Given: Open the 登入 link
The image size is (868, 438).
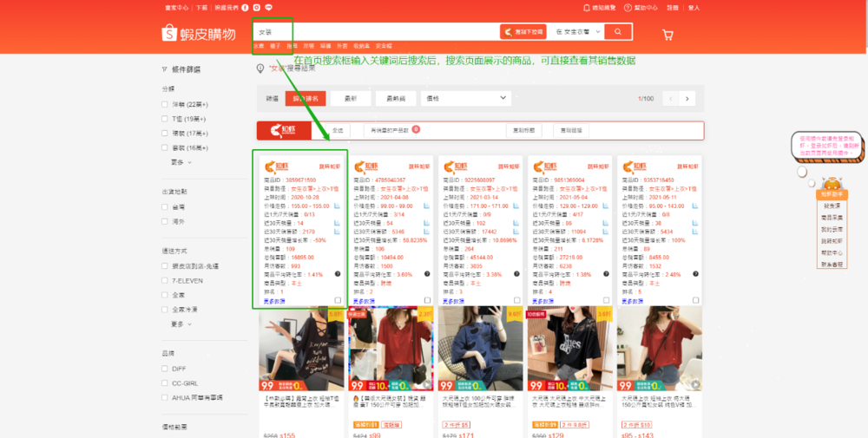Looking at the screenshot, I should tap(694, 8).
